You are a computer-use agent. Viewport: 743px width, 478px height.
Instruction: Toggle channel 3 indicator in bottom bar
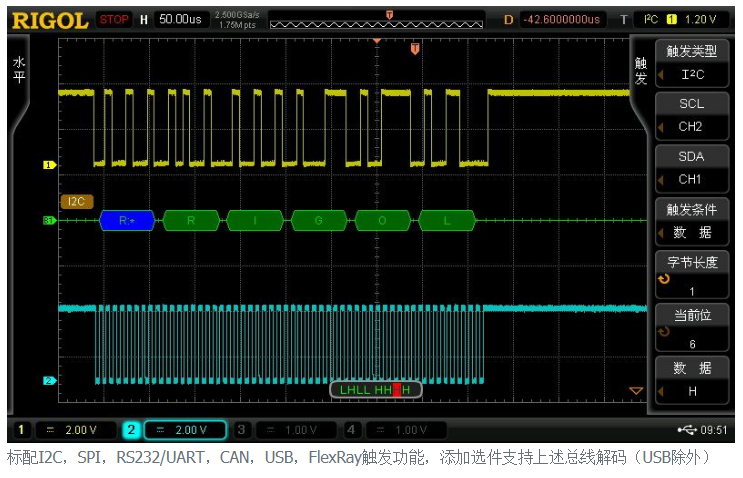241,430
